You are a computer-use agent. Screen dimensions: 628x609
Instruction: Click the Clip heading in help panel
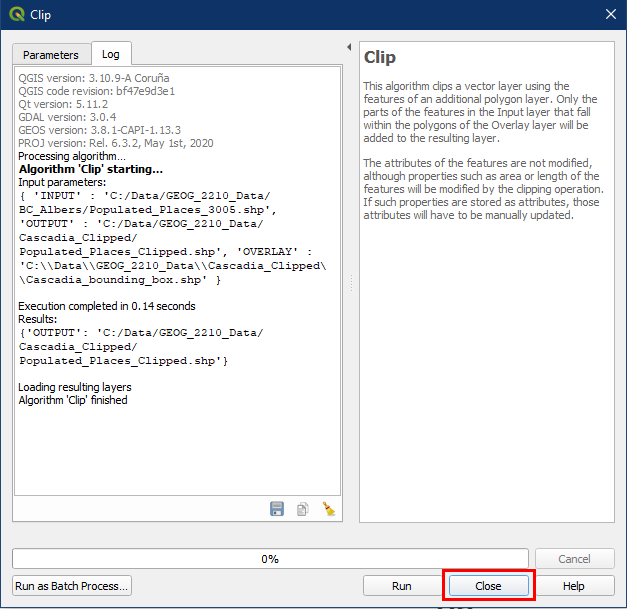381,58
